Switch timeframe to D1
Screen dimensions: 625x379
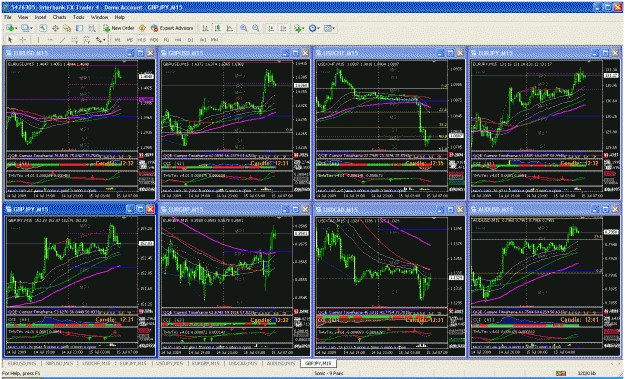tap(191, 40)
